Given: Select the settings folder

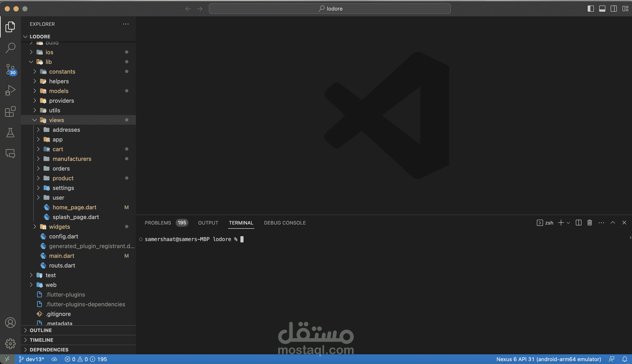Looking at the screenshot, I should [x=79, y=188].
